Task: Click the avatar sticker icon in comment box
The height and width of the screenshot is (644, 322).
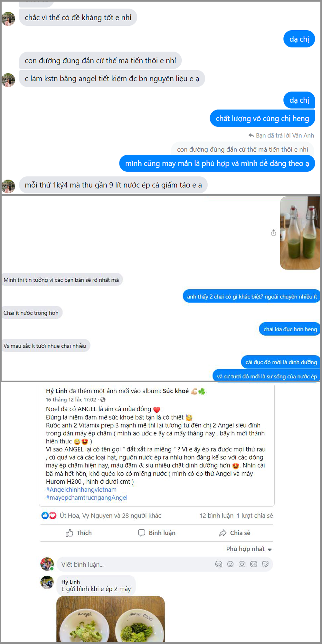Action: point(219,564)
